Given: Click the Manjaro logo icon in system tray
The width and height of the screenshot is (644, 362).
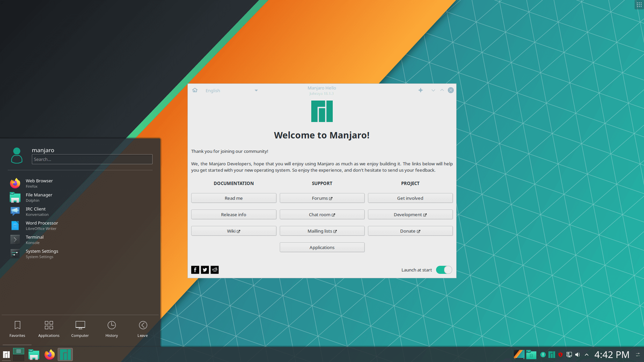Looking at the screenshot, I should coord(553,354).
